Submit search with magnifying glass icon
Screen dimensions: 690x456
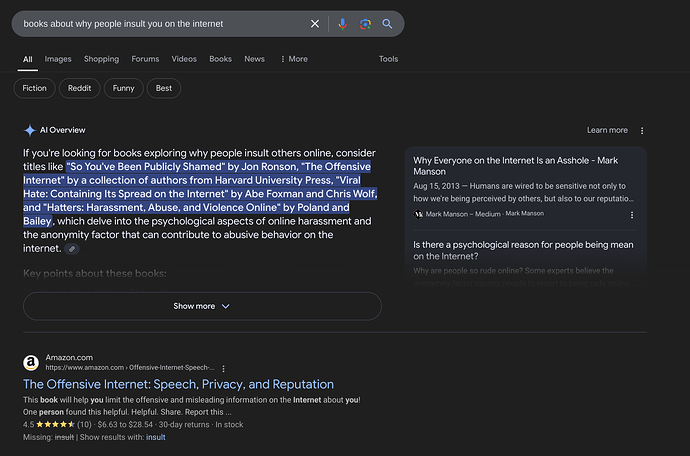tap(387, 24)
